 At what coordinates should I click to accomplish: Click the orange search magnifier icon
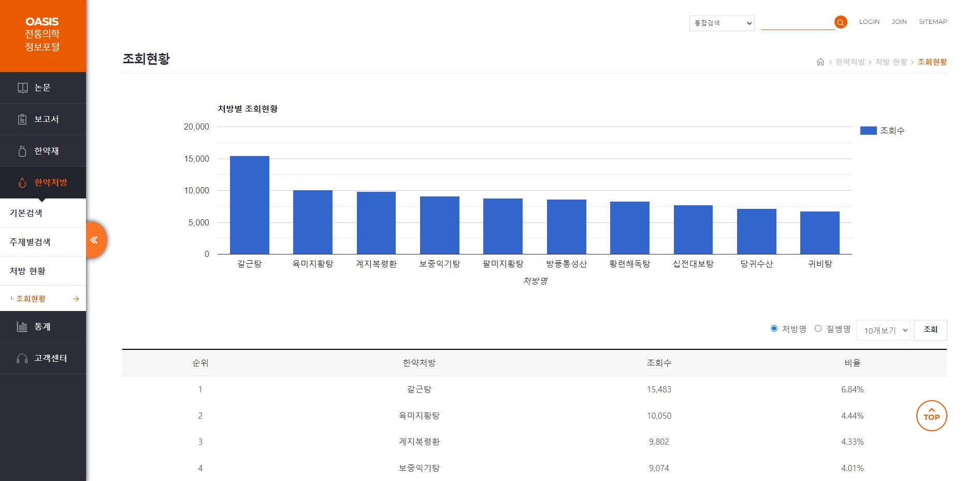point(841,22)
